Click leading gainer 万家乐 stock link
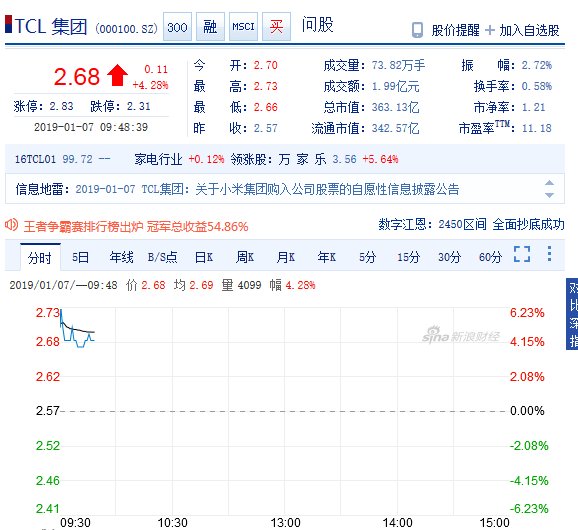Image resolution: width=578 pixels, height=530 pixels. pos(302,159)
